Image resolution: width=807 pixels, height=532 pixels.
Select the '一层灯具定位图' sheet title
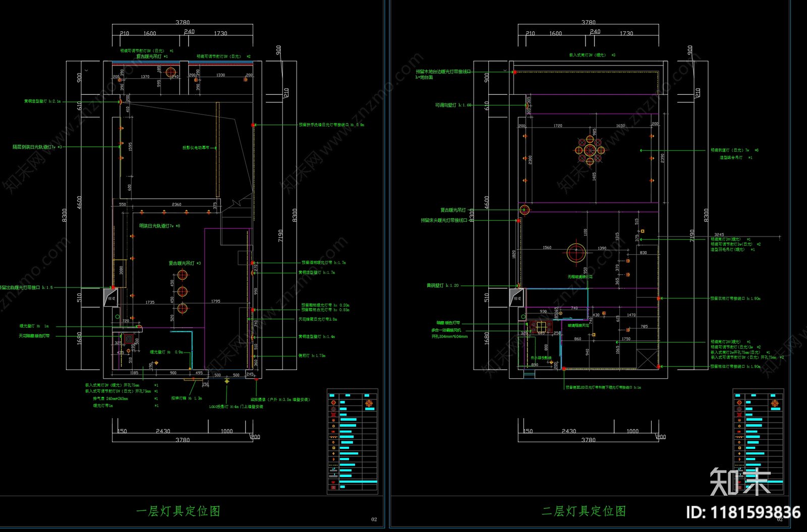tap(178, 511)
